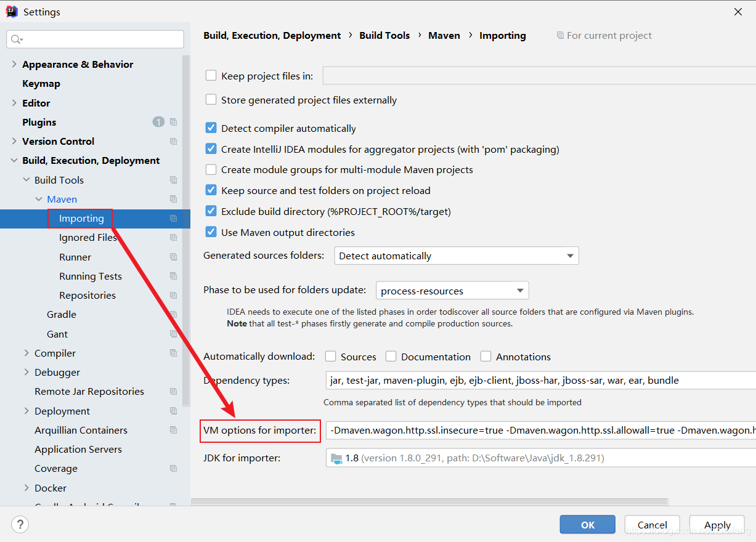
Task: Expand Appearance & Behavior section
Action: (14, 64)
